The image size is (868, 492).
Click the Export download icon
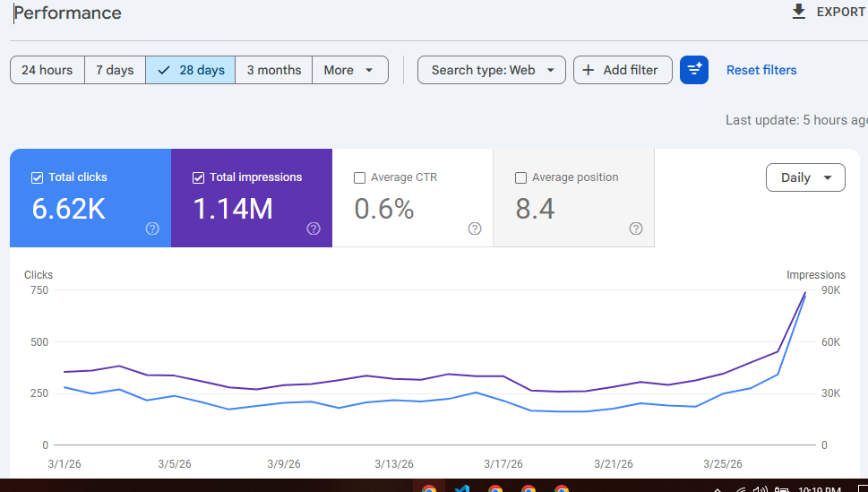[799, 12]
